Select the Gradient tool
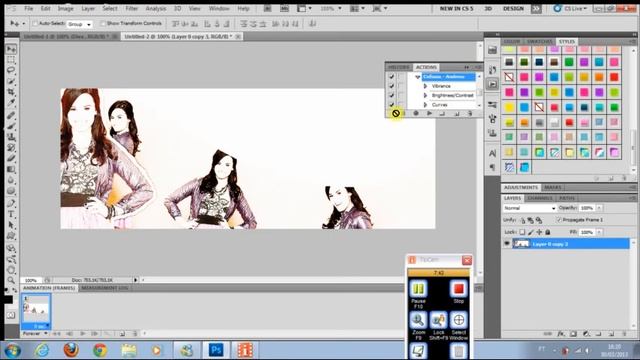The height and width of the screenshot is (360, 640). tap(11, 169)
